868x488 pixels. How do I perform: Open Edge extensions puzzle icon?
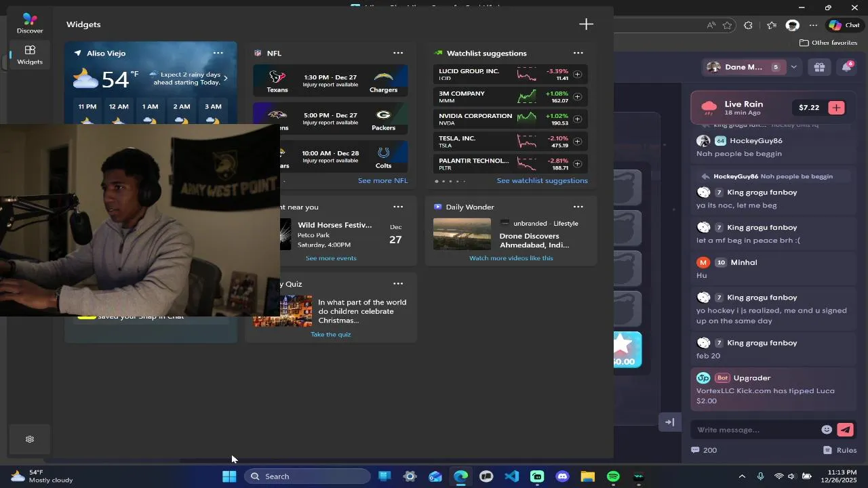pos(748,25)
